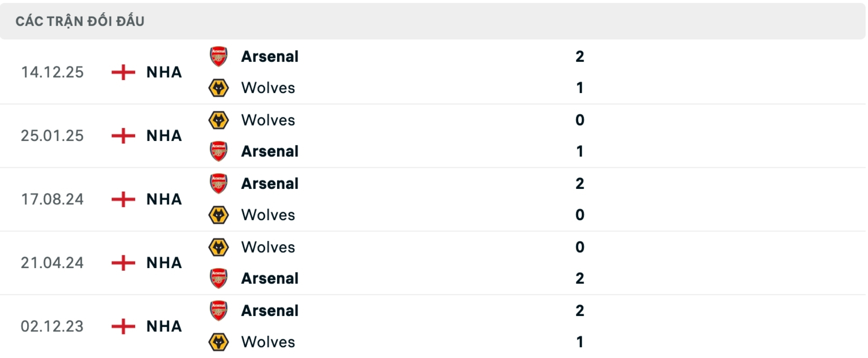Screen dimensions: 868x358
Task: Click the Arsenal crest in the 14.12.25 match
Action: coord(218,57)
